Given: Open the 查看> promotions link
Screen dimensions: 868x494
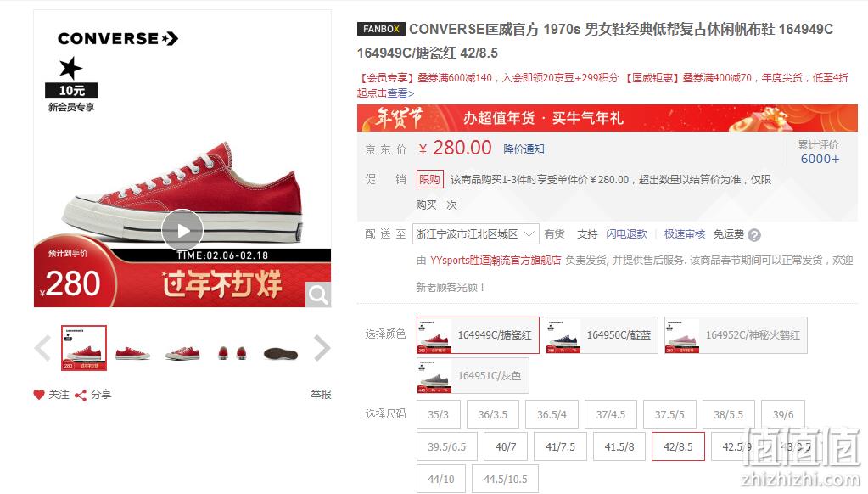Looking at the screenshot, I should [400, 93].
